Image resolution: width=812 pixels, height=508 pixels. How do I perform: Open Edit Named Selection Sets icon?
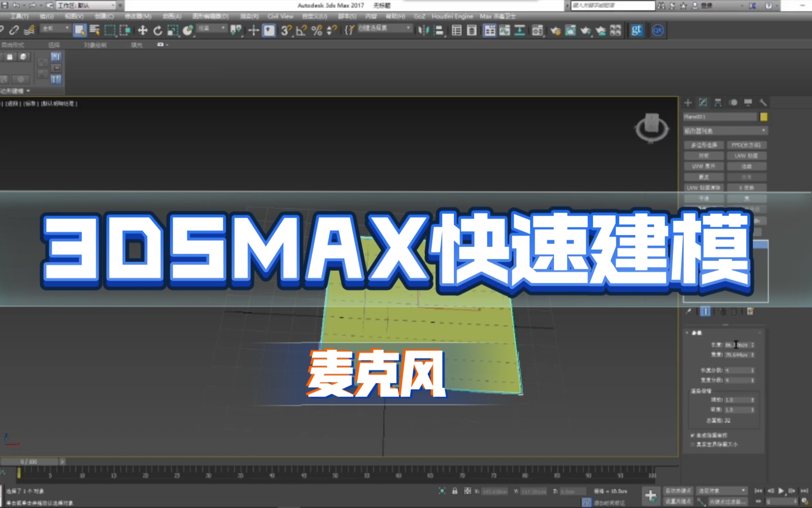pos(350,31)
